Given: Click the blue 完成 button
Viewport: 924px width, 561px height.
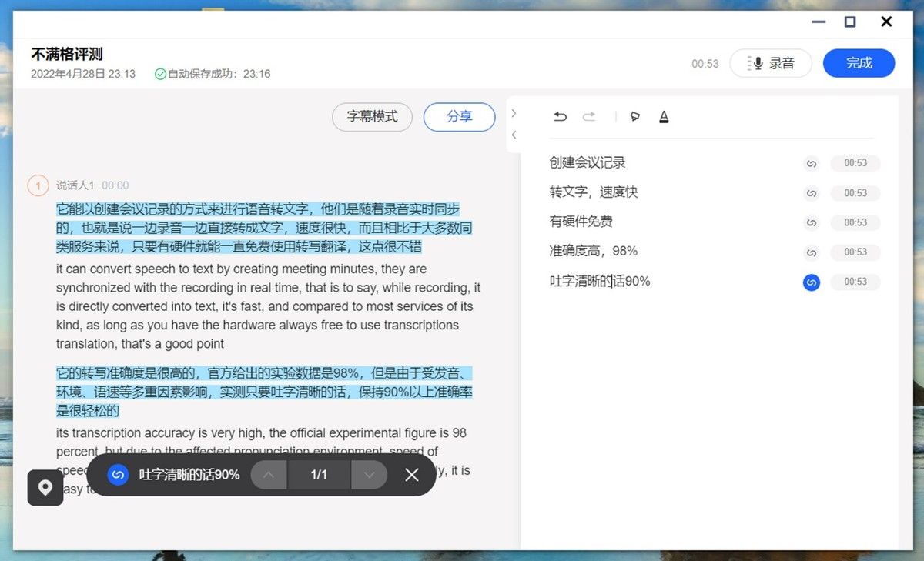Looking at the screenshot, I should tap(859, 63).
